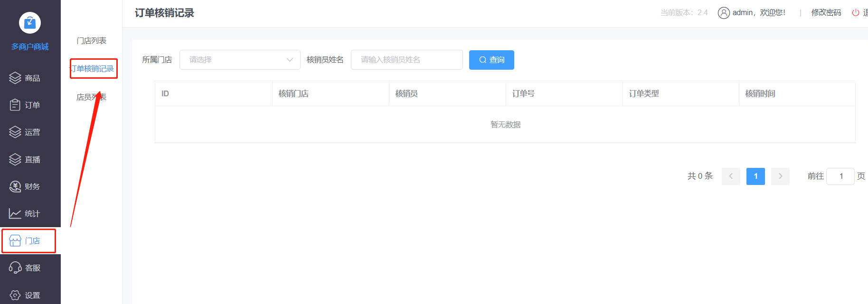Screen dimensions: 868x304
Task: Open the 统计 chart icon in sidebar
Action: tap(15, 213)
